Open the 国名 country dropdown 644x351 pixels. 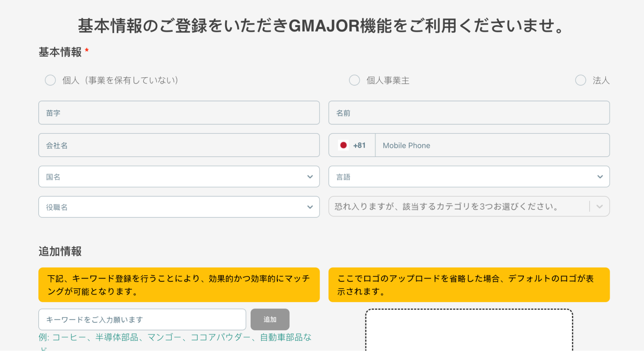174,177
